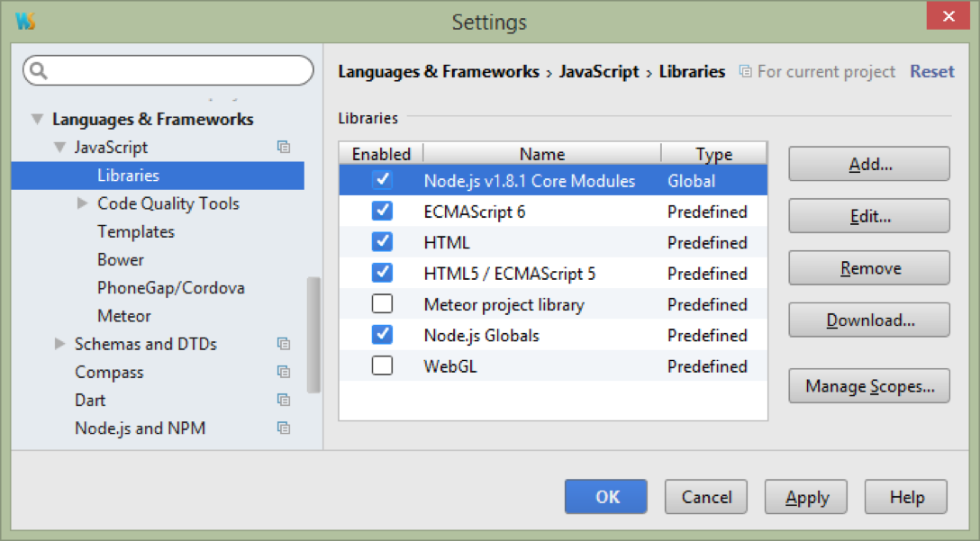Click the Cancel button
980x541 pixels.
point(705,497)
